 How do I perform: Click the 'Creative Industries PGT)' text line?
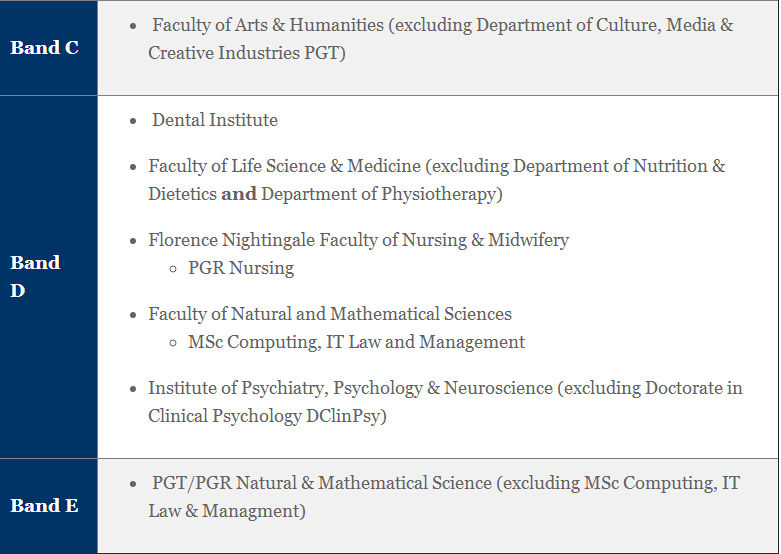tap(247, 53)
